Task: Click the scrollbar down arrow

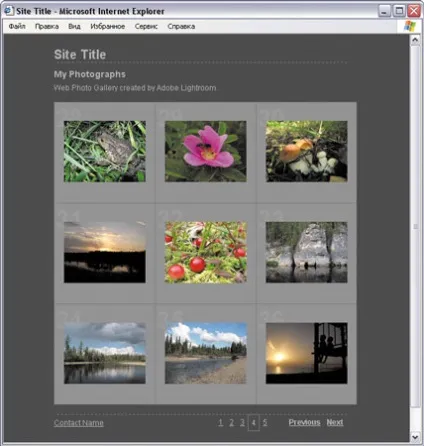Action: [415, 436]
